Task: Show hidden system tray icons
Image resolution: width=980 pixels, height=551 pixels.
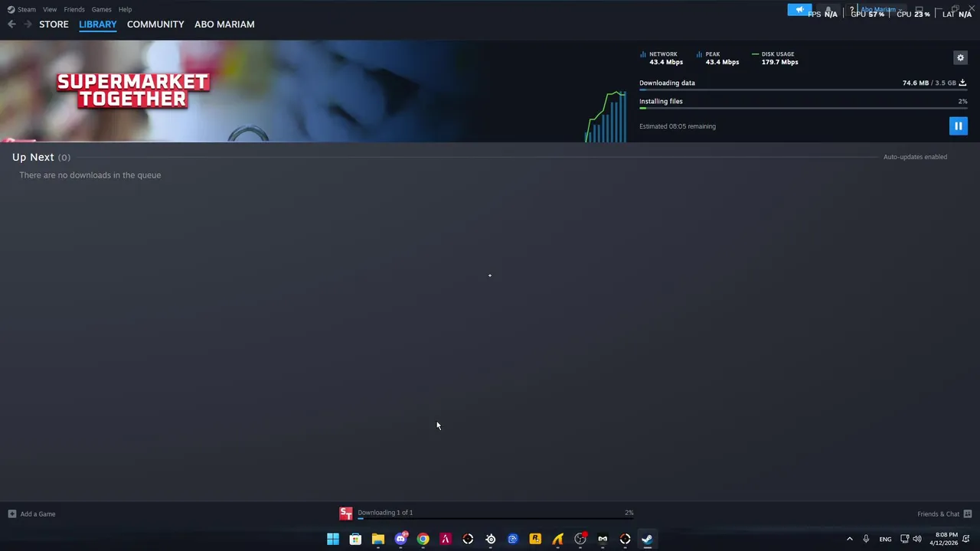Action: [849, 540]
